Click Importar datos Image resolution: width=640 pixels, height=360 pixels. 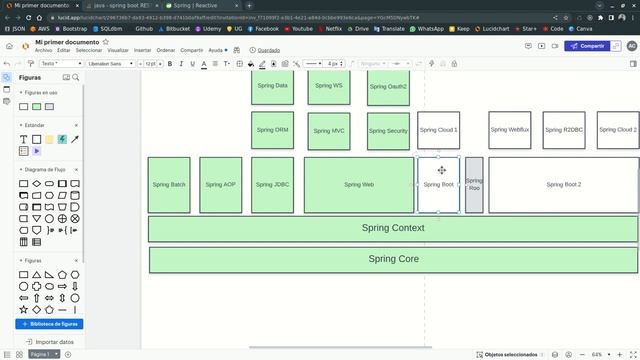[x=50, y=342]
